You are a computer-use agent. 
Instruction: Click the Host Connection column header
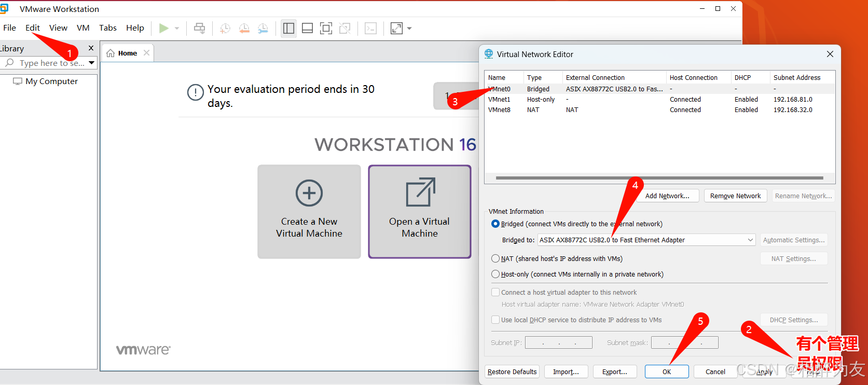click(x=698, y=77)
